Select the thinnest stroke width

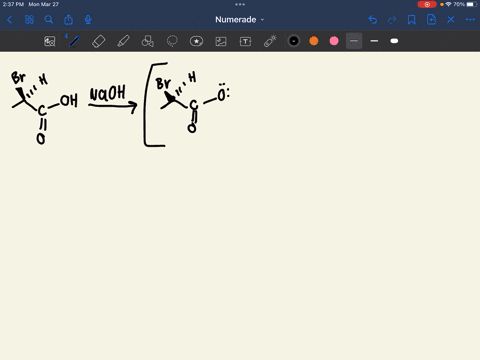(354, 41)
